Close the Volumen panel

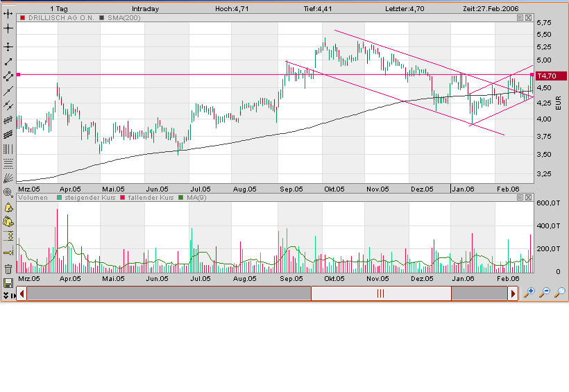(x=528, y=198)
